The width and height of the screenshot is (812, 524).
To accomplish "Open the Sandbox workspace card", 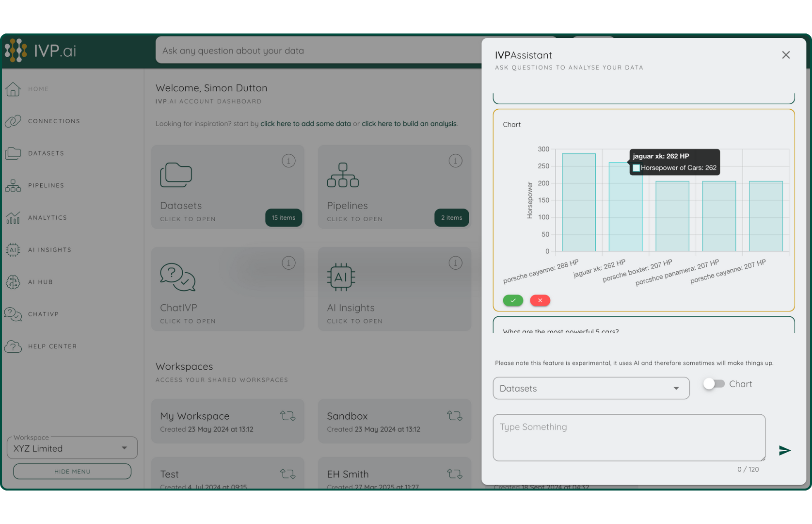I will (x=395, y=421).
